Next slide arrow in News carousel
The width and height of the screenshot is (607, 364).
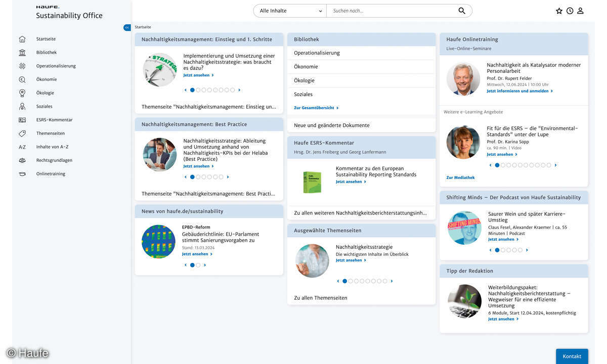pos(205,265)
